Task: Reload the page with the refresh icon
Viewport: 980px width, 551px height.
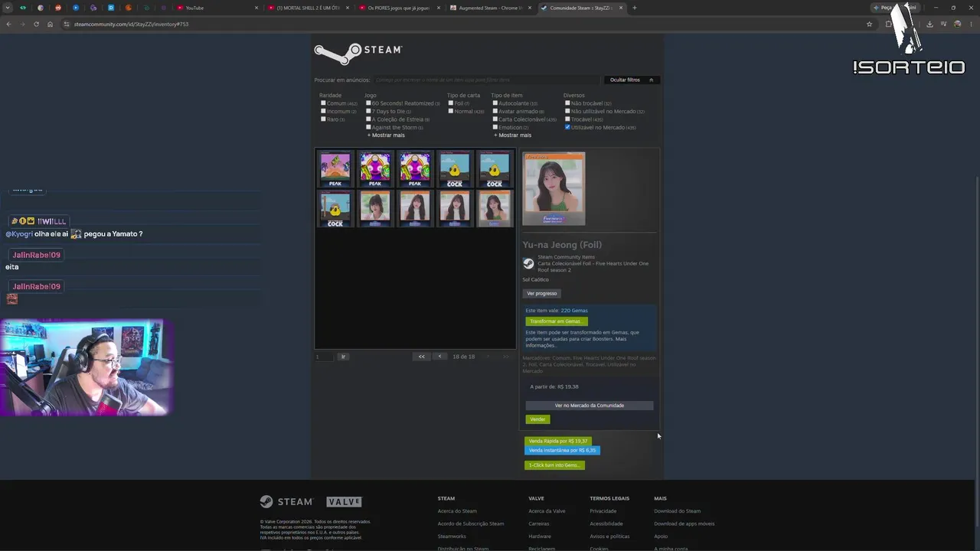Action: (36, 24)
